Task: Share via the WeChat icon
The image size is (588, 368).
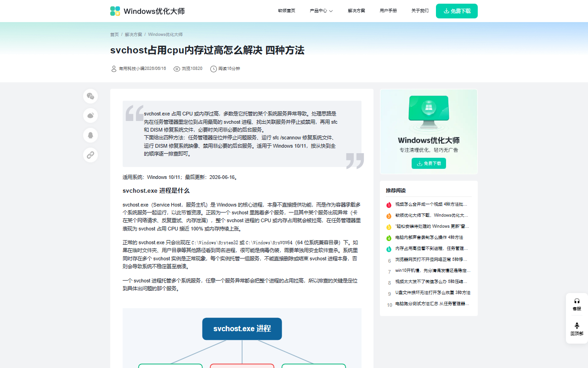Action: coord(90,96)
